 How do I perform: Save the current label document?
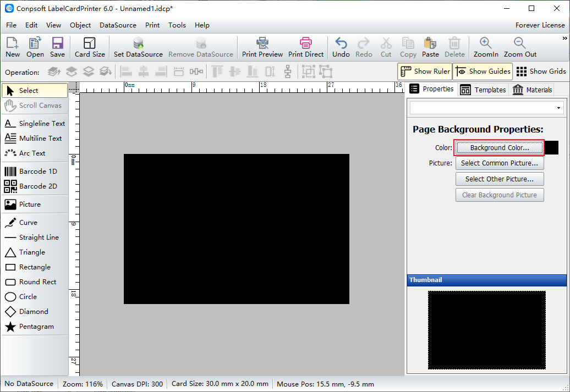pyautogui.click(x=57, y=47)
